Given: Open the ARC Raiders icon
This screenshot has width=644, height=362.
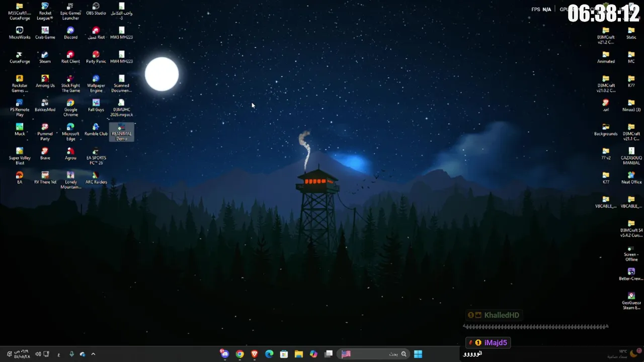Looking at the screenshot, I should (96, 178).
